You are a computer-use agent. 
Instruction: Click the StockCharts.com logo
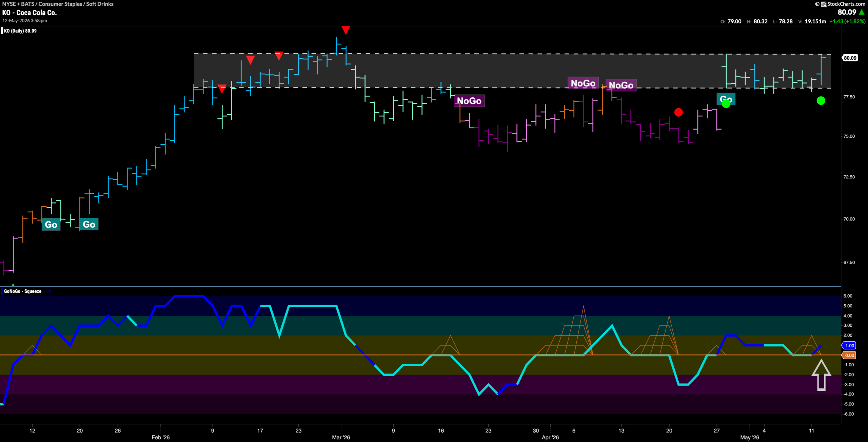click(843, 4)
